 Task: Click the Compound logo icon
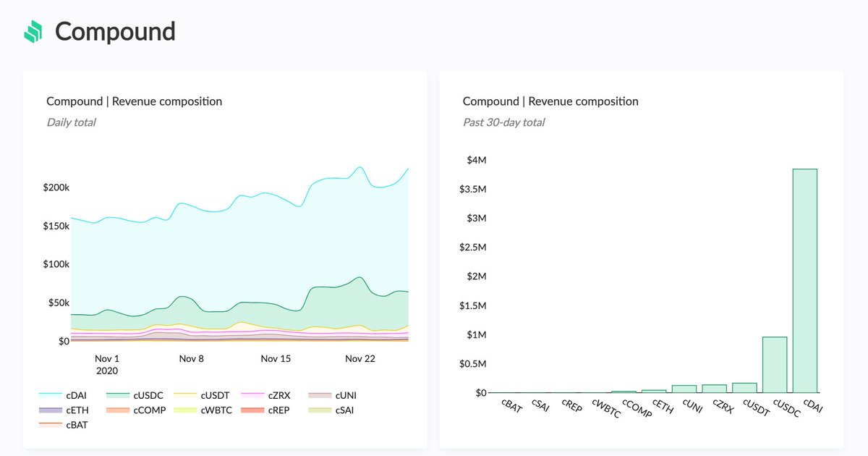click(33, 32)
